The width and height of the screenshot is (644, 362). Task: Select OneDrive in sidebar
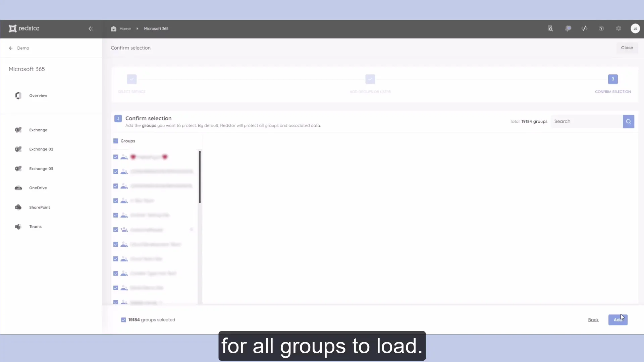point(38,188)
